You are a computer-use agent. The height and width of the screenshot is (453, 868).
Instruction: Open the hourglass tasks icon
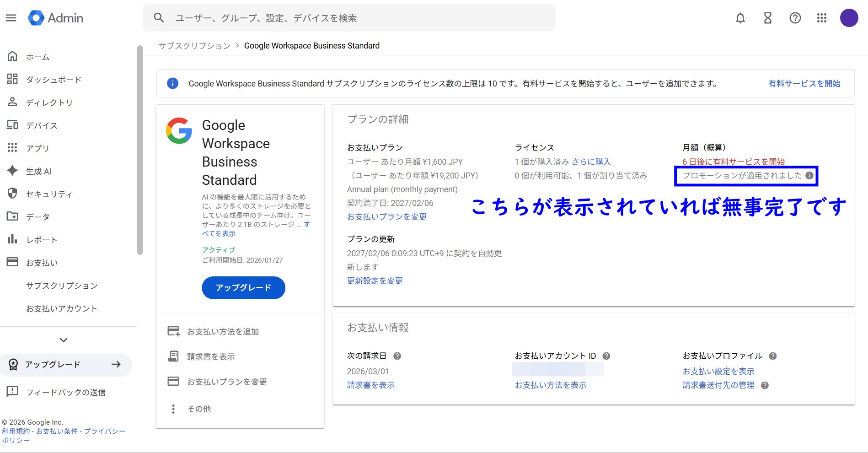767,18
